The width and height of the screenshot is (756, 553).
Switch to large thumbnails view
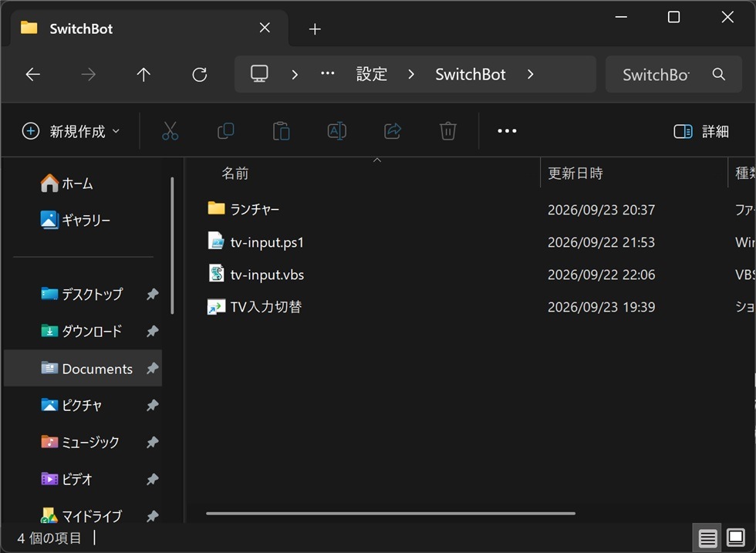point(736,538)
